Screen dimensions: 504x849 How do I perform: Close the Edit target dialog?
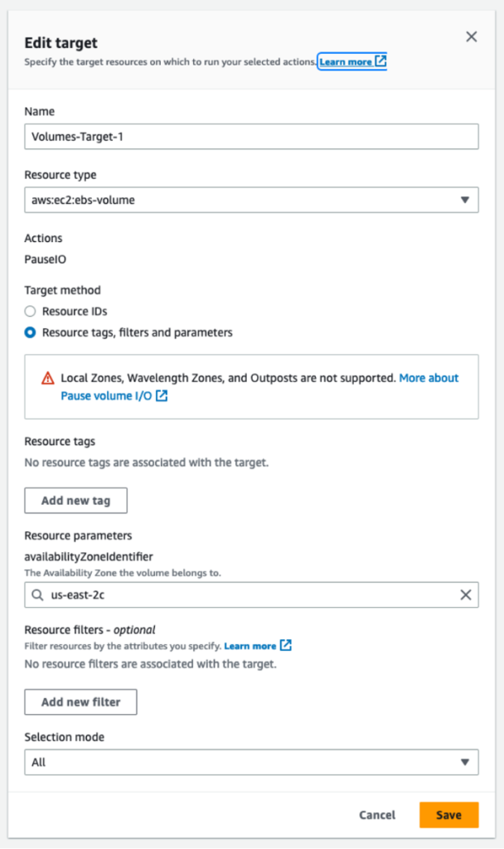472,36
